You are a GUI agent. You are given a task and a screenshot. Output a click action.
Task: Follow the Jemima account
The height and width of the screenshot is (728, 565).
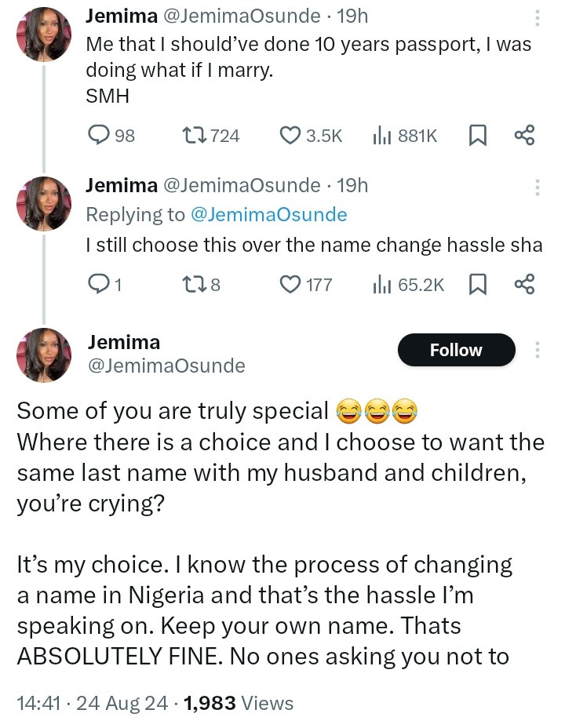[x=456, y=350]
